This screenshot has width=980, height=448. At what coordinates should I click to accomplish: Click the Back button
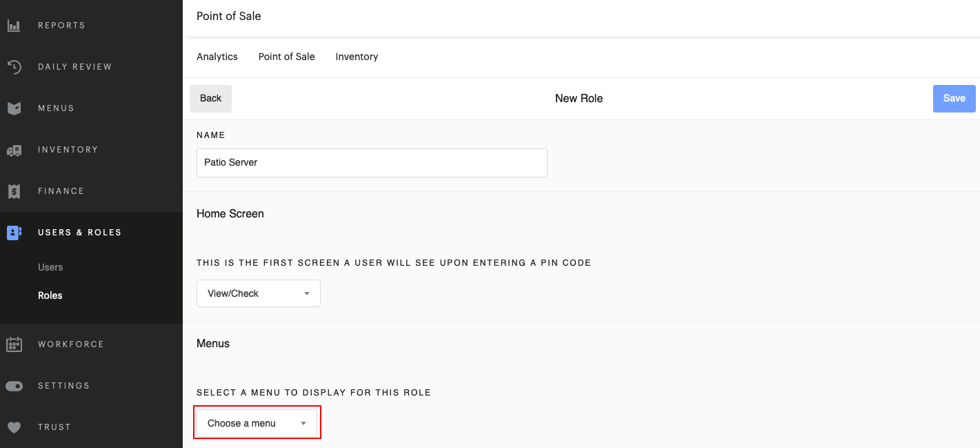coord(210,99)
